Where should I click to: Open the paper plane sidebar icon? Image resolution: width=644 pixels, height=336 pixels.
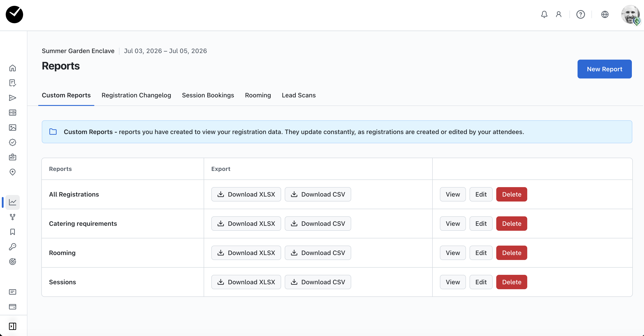tap(13, 98)
